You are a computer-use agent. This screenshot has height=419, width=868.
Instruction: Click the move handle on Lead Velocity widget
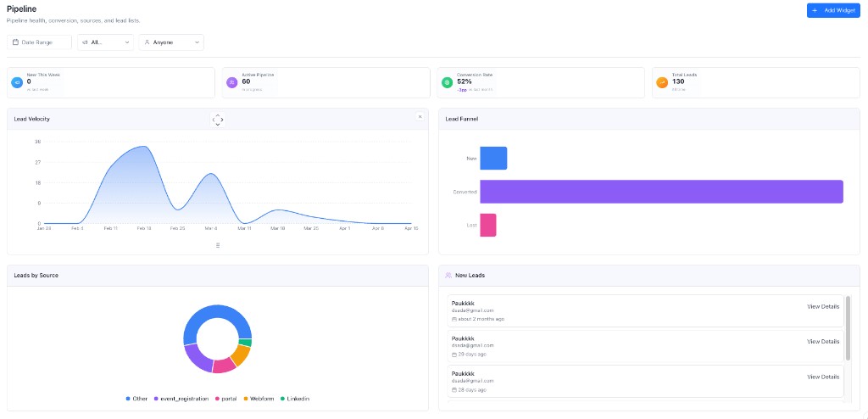tap(218, 120)
